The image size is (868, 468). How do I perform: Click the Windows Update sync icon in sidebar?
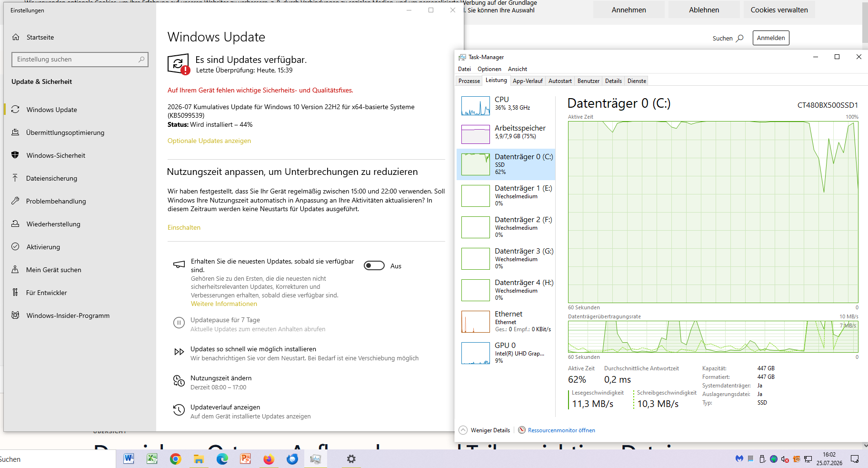click(15, 110)
